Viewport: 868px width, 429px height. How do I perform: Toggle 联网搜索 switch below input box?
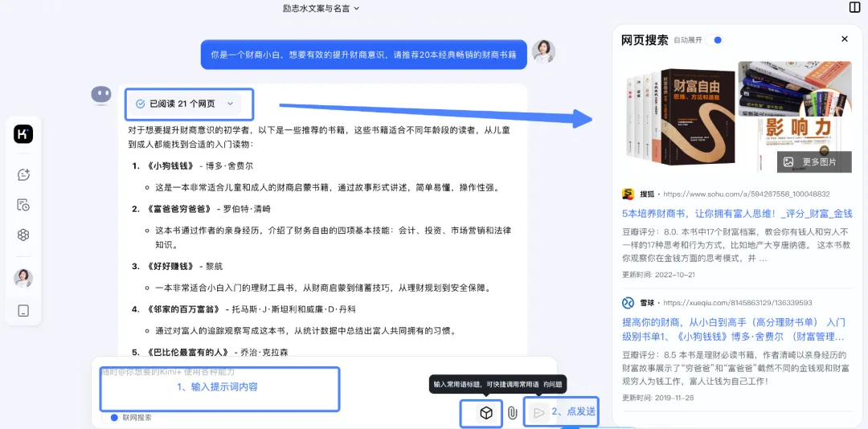pos(113,418)
